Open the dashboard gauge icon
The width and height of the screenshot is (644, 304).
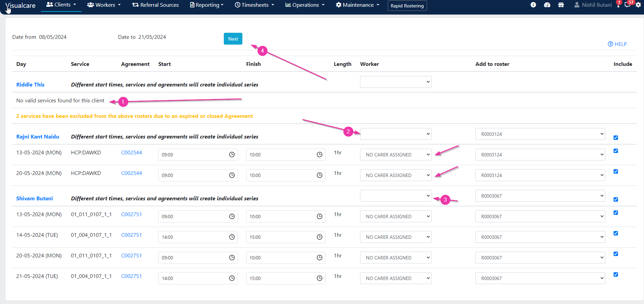pos(547,5)
